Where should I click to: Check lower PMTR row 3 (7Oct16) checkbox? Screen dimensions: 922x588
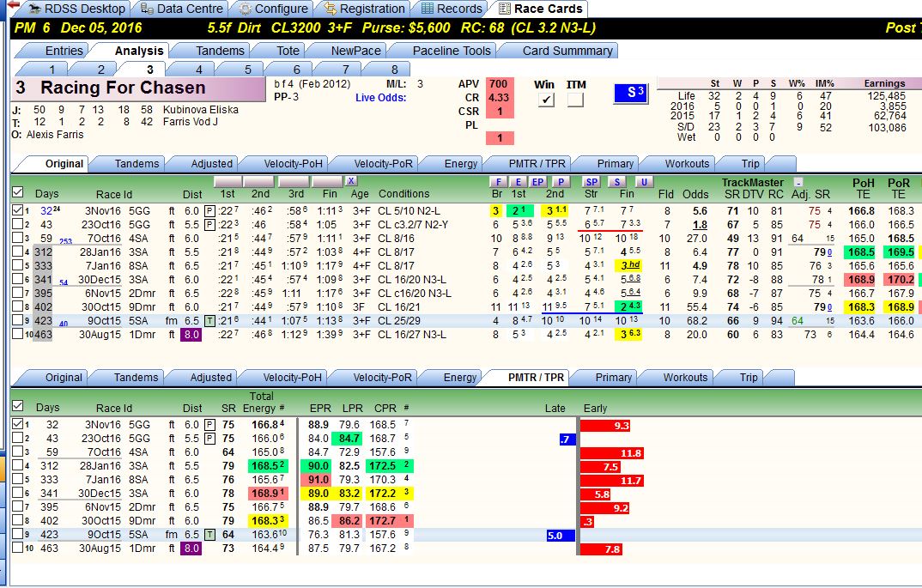click(18, 452)
